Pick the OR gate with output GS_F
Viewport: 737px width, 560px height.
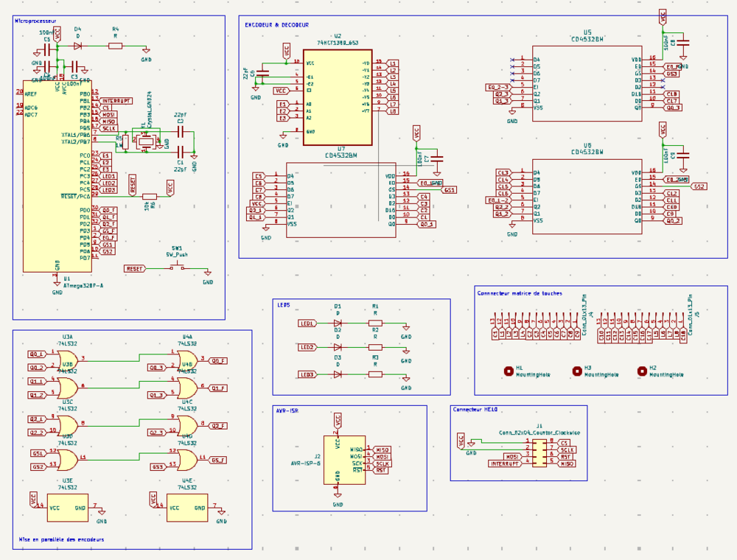pyautogui.click(x=187, y=460)
